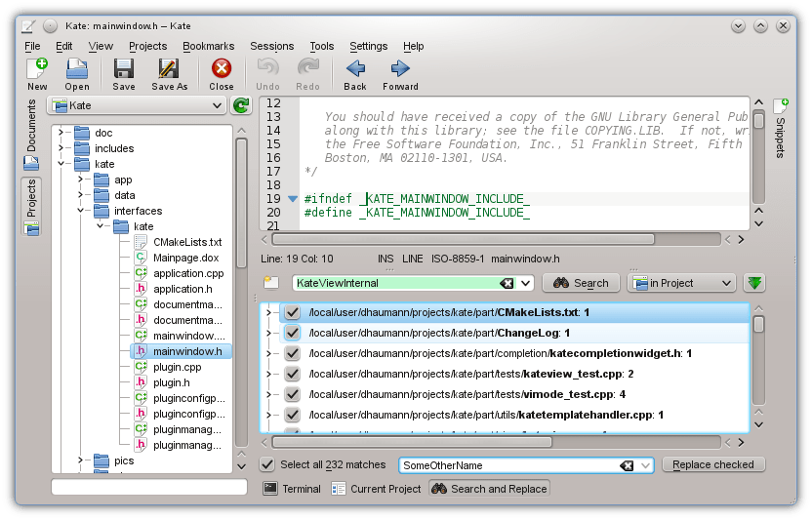Open the replace text history dropdown
This screenshot has height=520, width=812.
[x=645, y=465]
